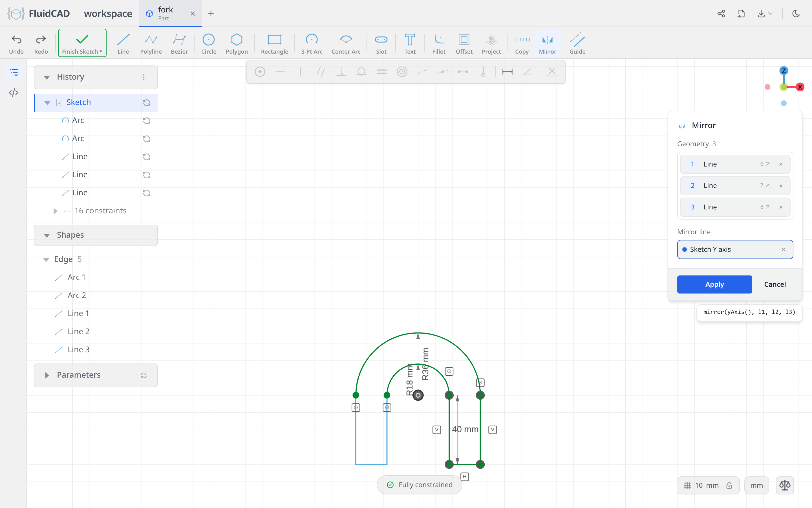Image resolution: width=812 pixels, height=508 pixels.
Task: Open the Finish Sketch dropdown arrow
Action: (x=101, y=51)
